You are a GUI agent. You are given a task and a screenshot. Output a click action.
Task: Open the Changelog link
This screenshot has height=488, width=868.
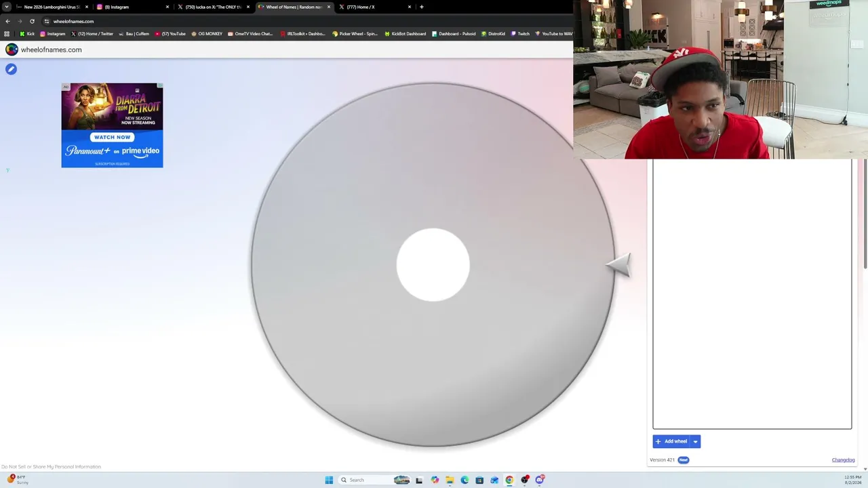click(843, 460)
